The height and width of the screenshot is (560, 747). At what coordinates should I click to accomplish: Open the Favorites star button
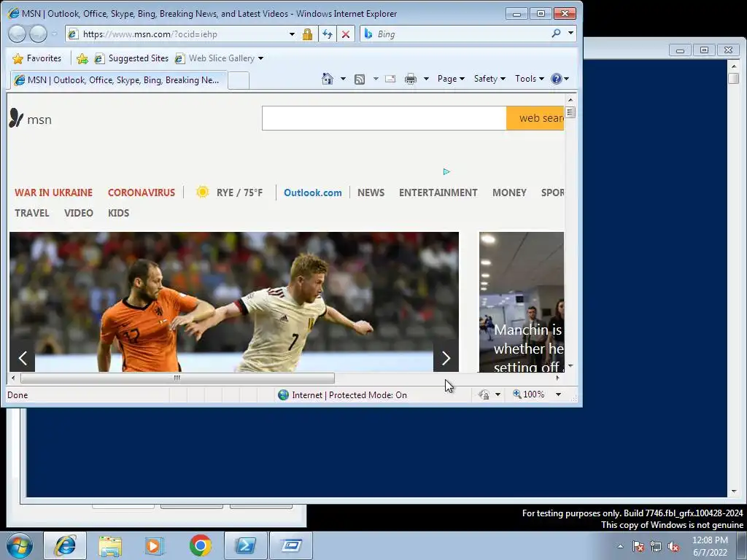pyautogui.click(x=37, y=58)
